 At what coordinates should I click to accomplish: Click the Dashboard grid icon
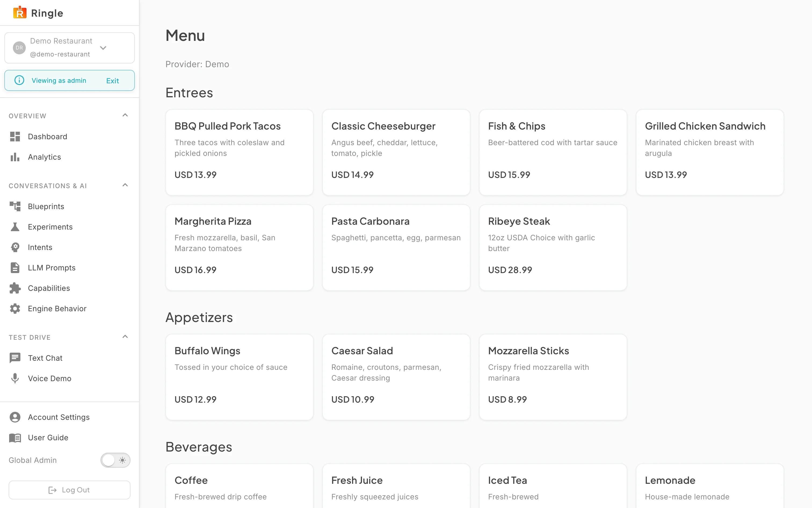tap(15, 137)
